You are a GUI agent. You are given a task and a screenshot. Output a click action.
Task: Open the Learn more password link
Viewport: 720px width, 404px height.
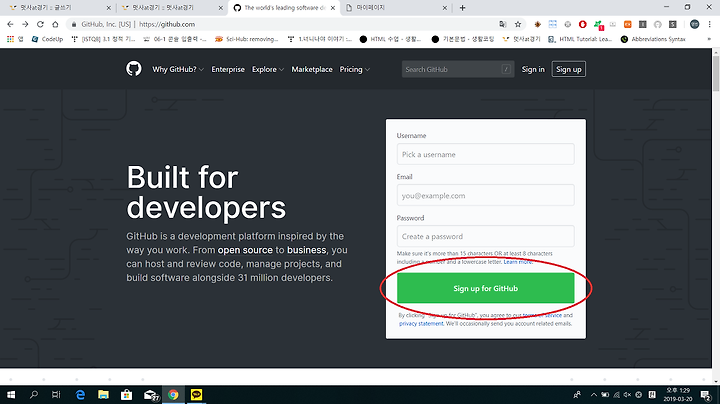point(518,262)
